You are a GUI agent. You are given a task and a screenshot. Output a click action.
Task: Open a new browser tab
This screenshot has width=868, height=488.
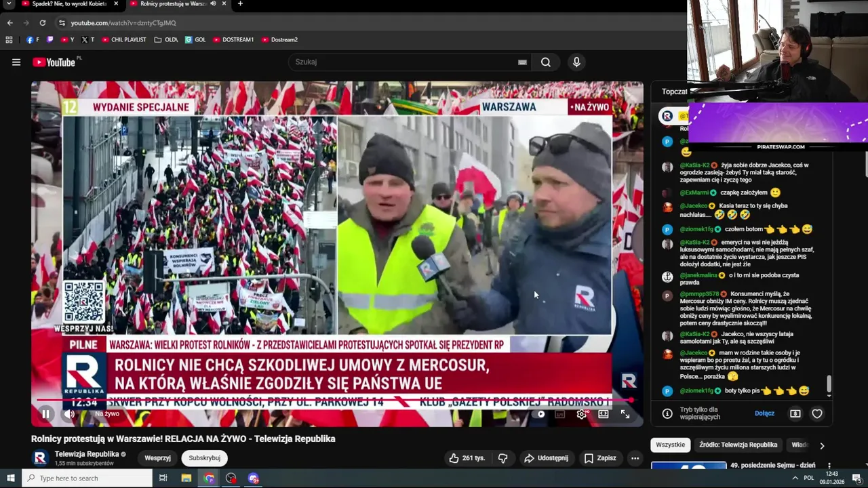[x=240, y=4]
